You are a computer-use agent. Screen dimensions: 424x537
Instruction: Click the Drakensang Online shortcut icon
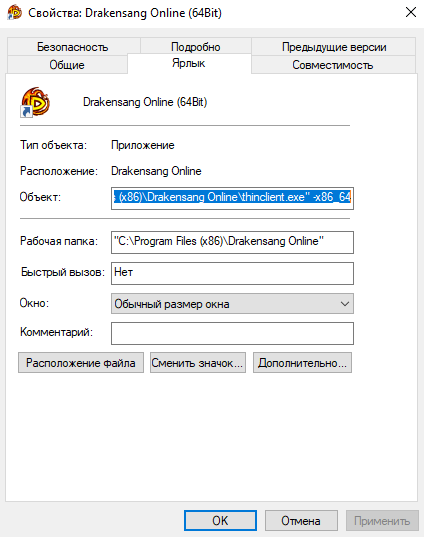coord(35,102)
